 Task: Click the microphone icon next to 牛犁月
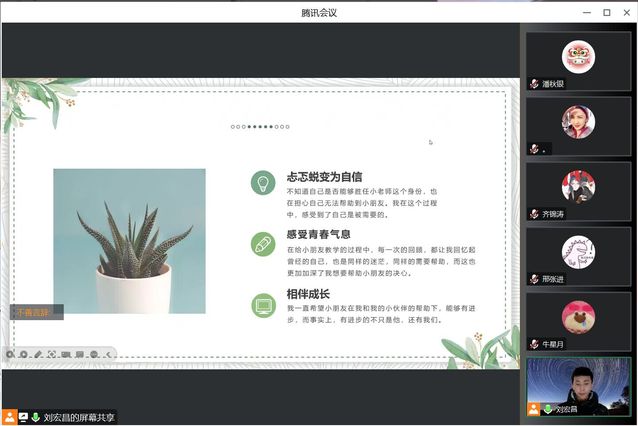pyautogui.click(x=535, y=344)
